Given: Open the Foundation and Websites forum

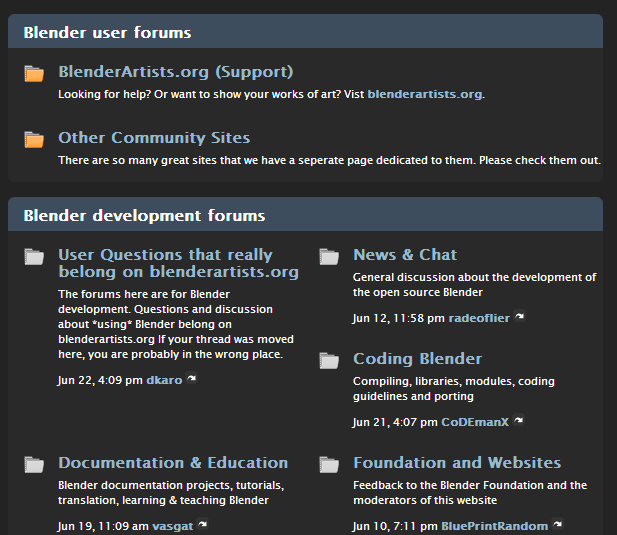Looking at the screenshot, I should click(x=457, y=463).
